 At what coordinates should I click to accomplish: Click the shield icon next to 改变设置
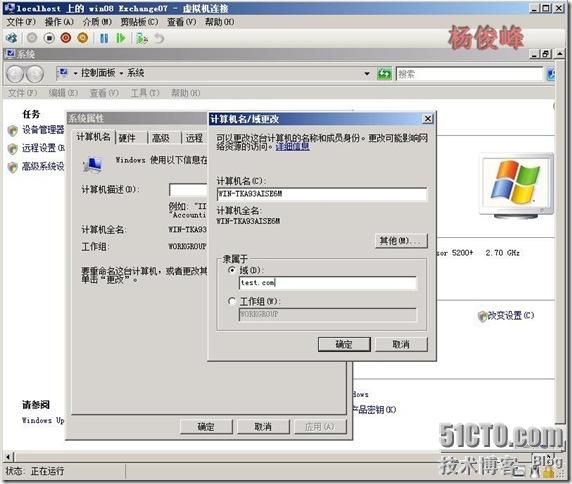(x=482, y=316)
